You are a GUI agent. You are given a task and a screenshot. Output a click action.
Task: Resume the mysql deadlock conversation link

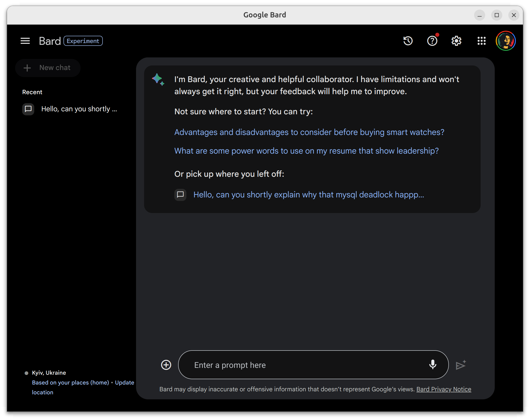(x=309, y=195)
